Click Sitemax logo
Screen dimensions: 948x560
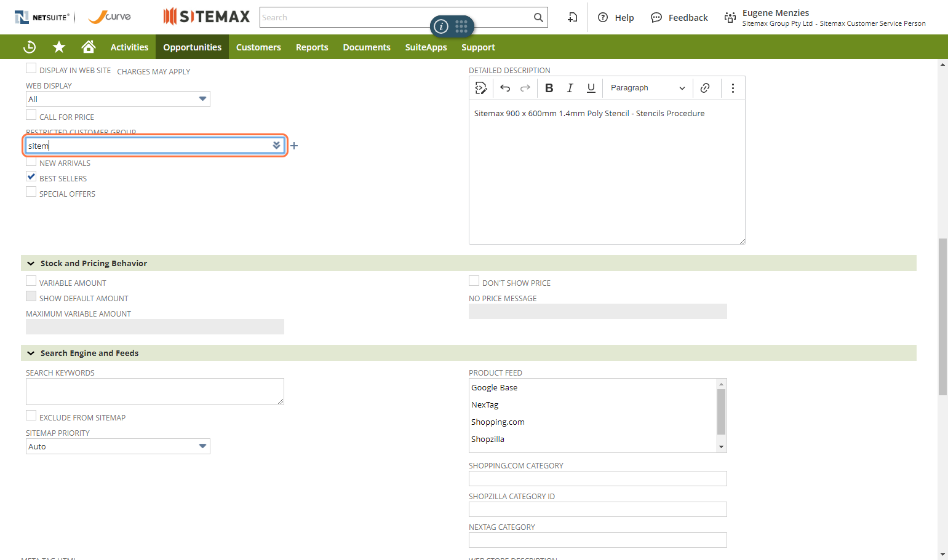[207, 17]
